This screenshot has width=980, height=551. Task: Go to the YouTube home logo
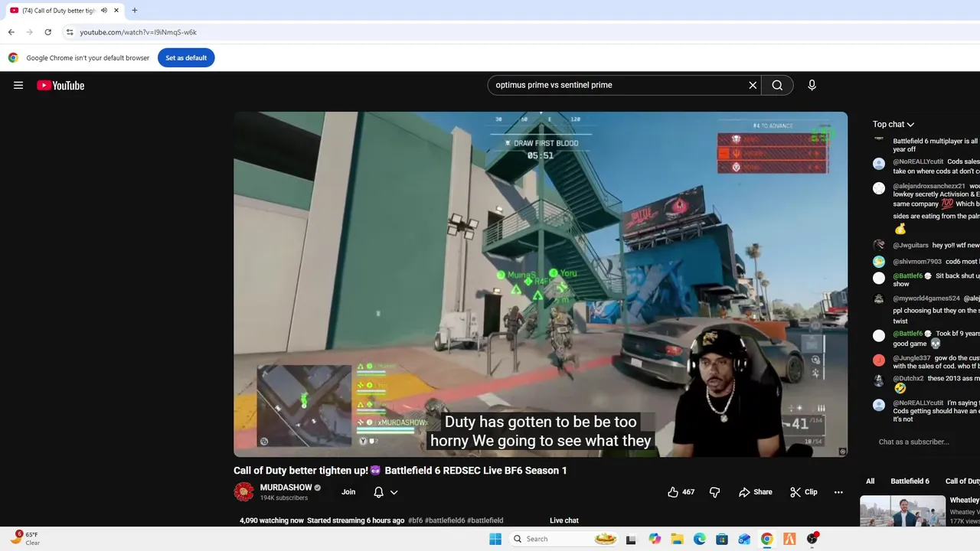pos(60,85)
